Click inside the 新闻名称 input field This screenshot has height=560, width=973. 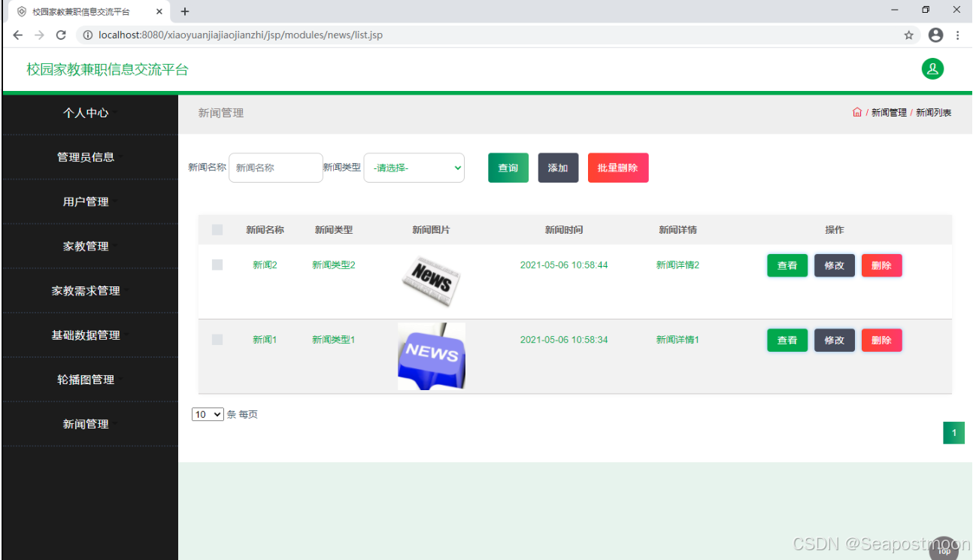[275, 168]
